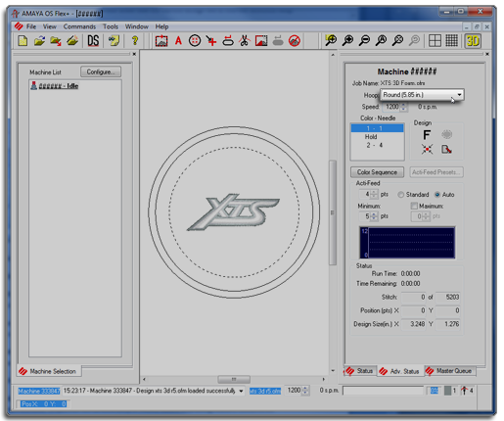Enable the Maximum checkbox
This screenshot has width=504, height=421.
(x=414, y=206)
